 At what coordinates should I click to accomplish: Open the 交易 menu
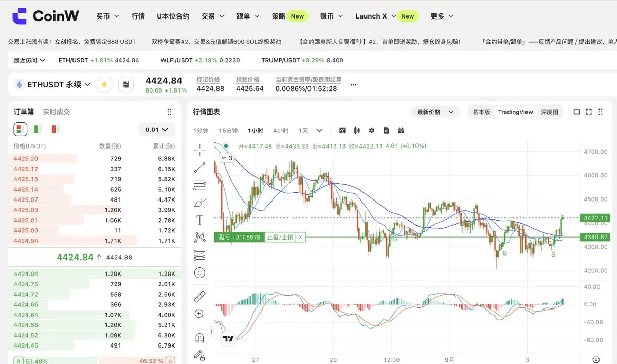point(213,16)
